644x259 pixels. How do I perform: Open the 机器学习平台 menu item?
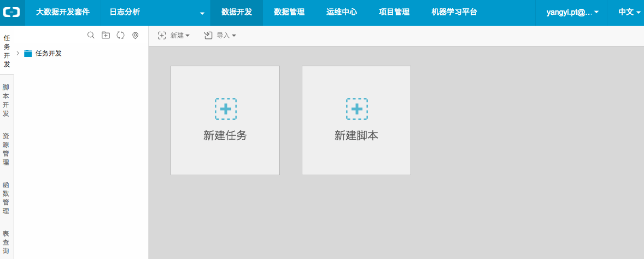(454, 13)
